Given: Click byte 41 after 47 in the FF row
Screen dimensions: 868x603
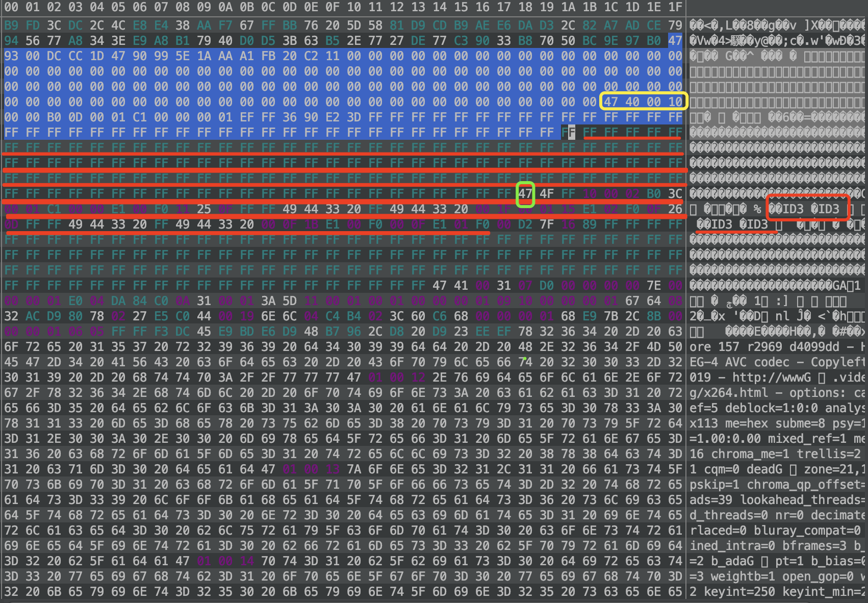Looking at the screenshot, I should pyautogui.click(x=461, y=286).
